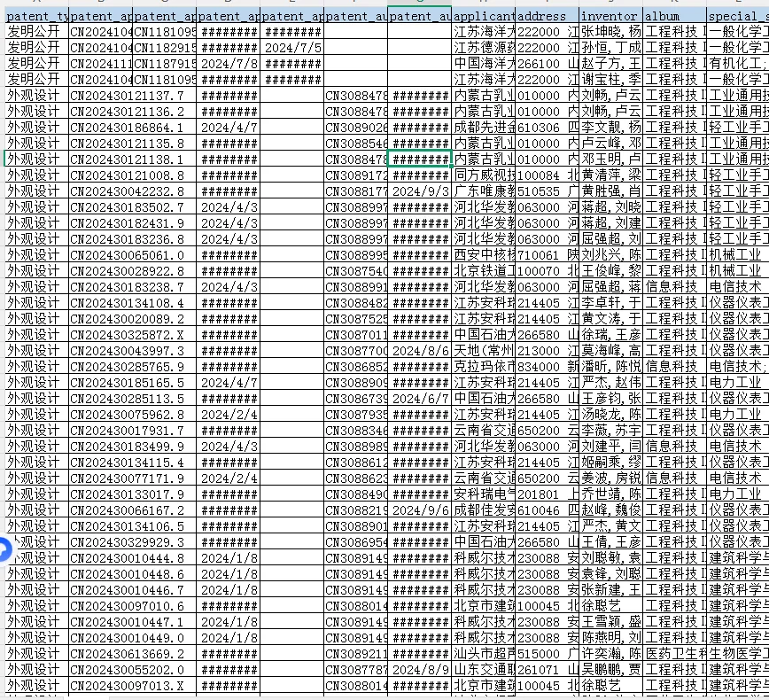Image resolution: width=769 pixels, height=700 pixels.
Task: Click album cell '医药卫生科'
Action: tap(674, 653)
